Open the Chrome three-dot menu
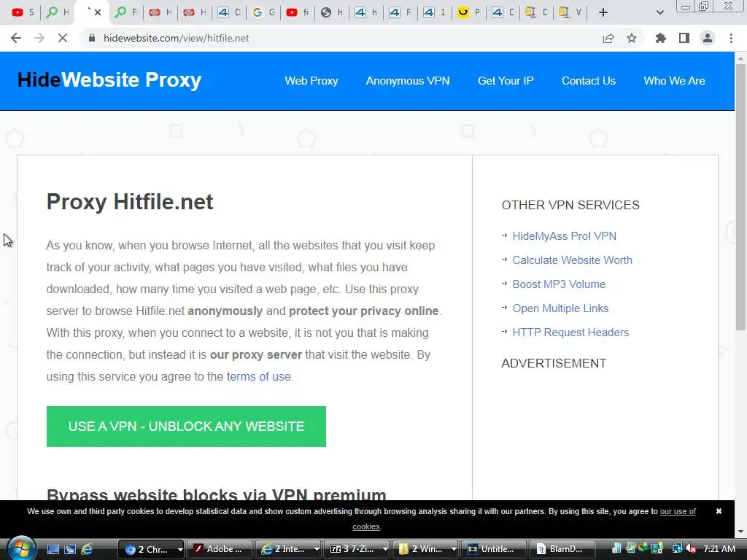The height and width of the screenshot is (560, 747). [x=731, y=38]
